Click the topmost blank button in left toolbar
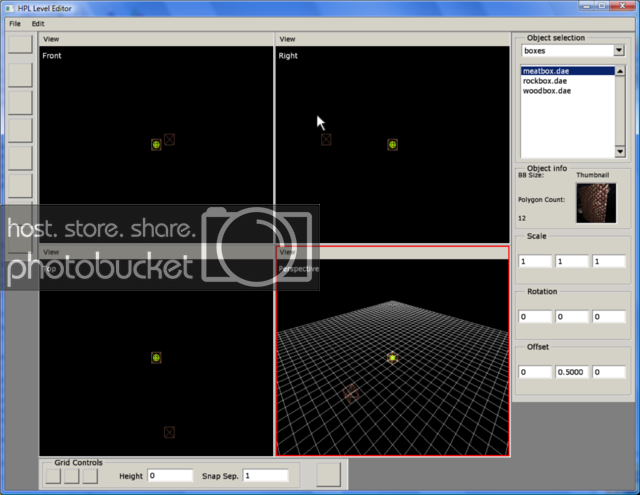The width and height of the screenshot is (640, 495). pyautogui.click(x=20, y=43)
